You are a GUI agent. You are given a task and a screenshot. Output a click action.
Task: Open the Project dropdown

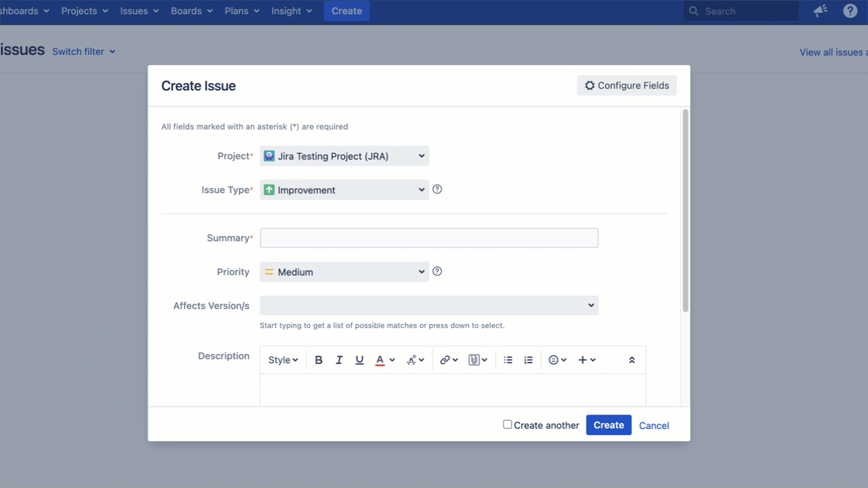click(344, 156)
